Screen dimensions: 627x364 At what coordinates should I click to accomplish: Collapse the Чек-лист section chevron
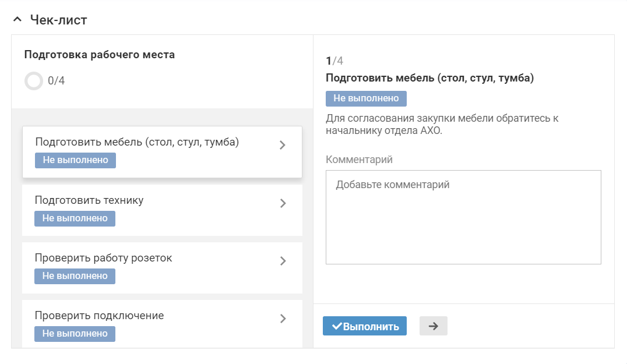17,20
